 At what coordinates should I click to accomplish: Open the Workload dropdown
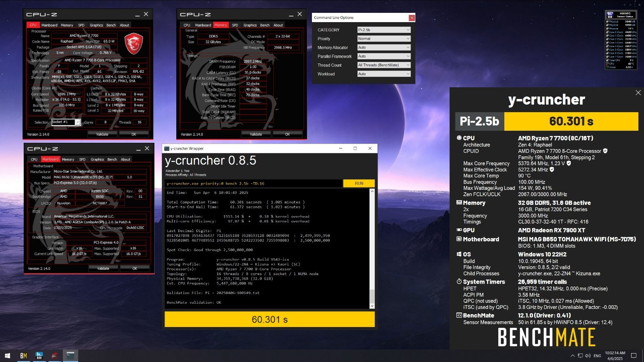[x=384, y=74]
